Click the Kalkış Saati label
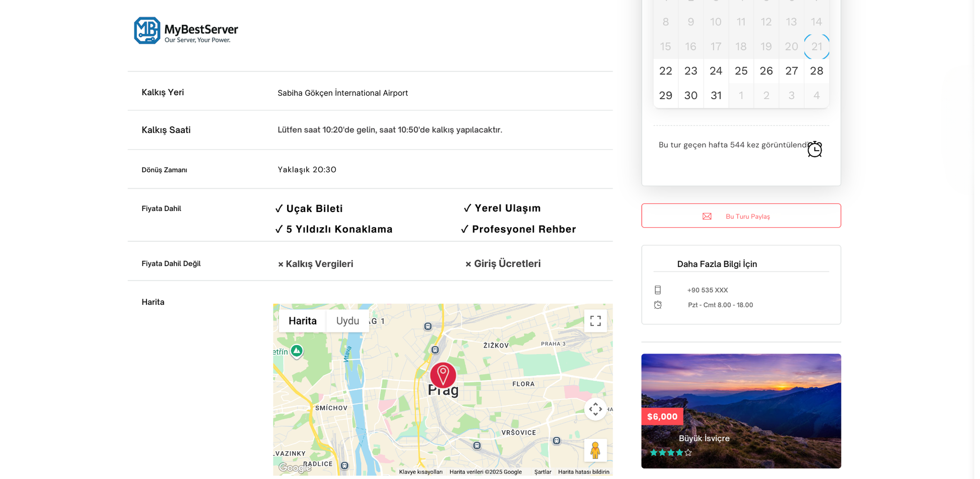980x479 pixels. 166,130
